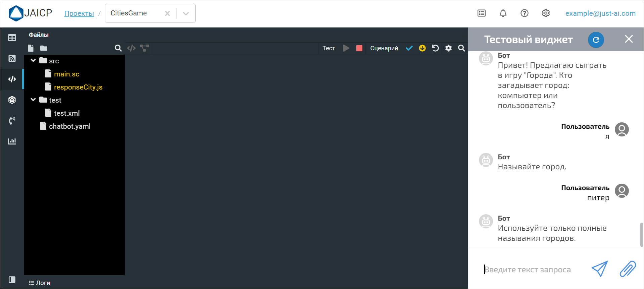Click the new file icon in Файлы panel

click(x=31, y=48)
